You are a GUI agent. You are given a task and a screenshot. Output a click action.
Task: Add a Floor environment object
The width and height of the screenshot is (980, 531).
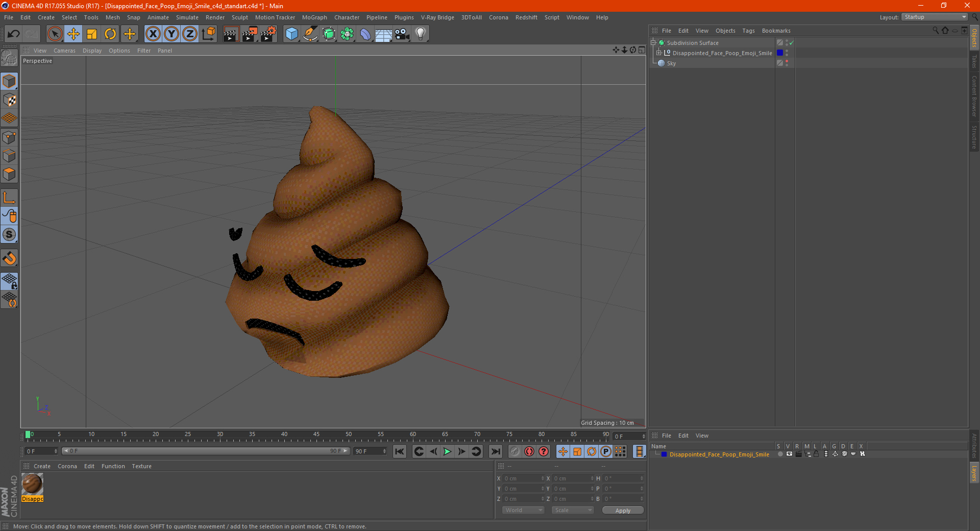pos(383,34)
